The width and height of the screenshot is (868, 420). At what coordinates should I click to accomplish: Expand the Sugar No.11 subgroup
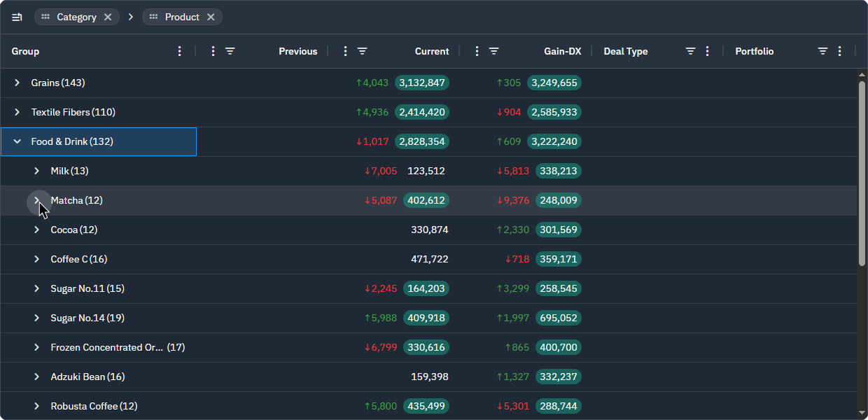coord(37,288)
